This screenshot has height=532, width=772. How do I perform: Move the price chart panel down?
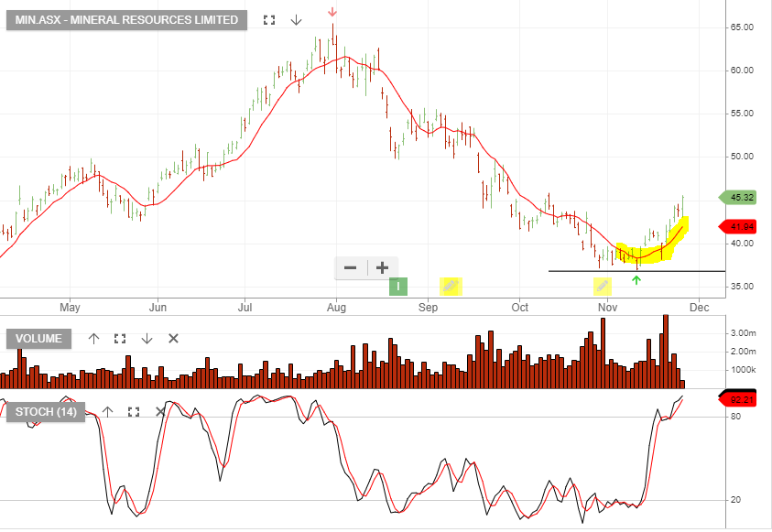[296, 20]
